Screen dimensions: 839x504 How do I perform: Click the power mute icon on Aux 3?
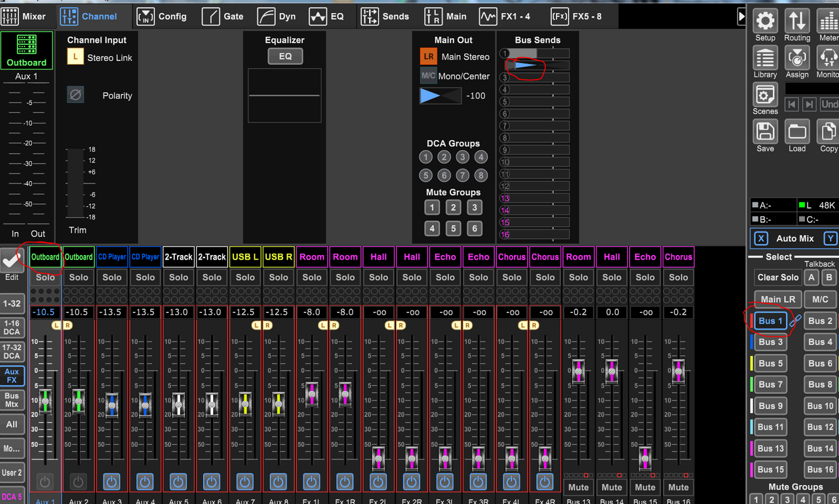tap(111, 482)
